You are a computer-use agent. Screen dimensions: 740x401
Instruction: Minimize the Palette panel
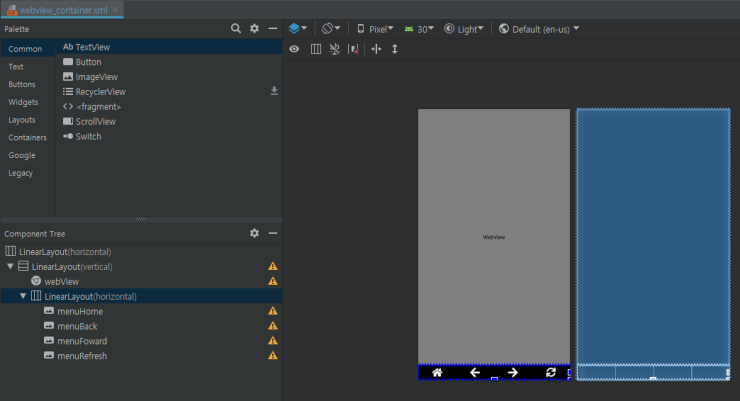273,29
